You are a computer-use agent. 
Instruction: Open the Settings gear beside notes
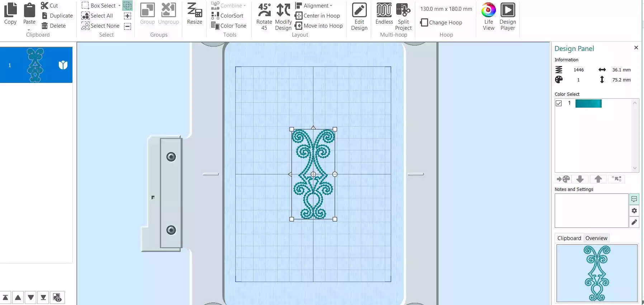[x=634, y=211]
